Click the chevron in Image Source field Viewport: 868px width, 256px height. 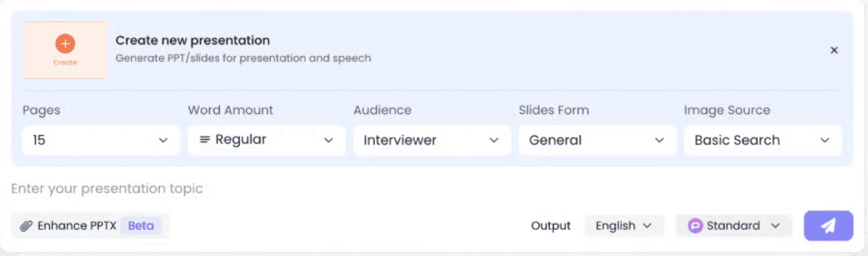[x=825, y=140]
